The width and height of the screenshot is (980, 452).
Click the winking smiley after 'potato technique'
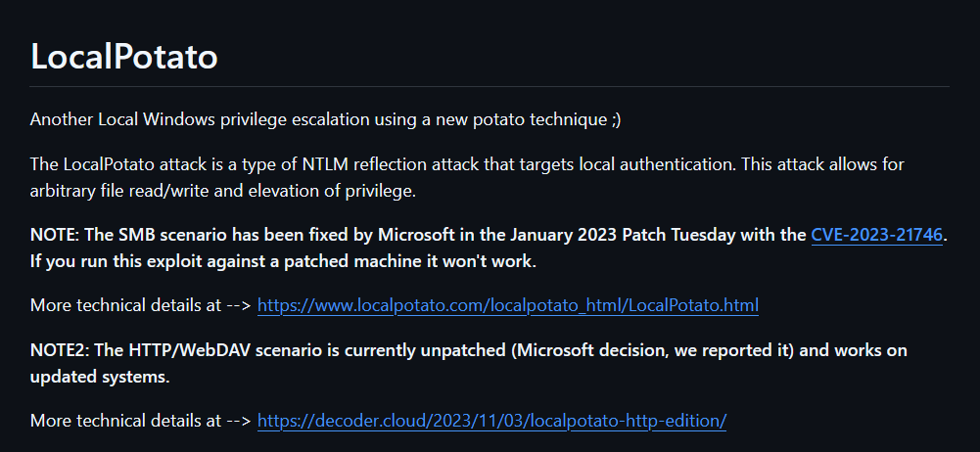pos(616,119)
